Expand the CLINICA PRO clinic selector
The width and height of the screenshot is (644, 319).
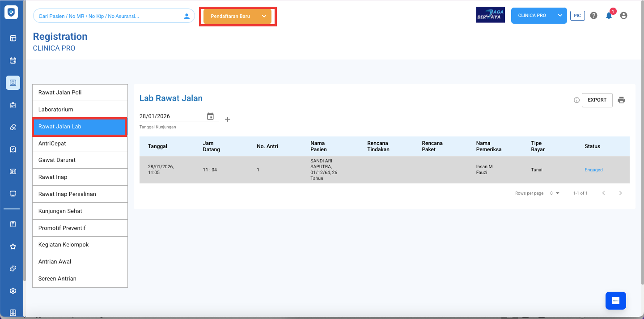coord(560,16)
